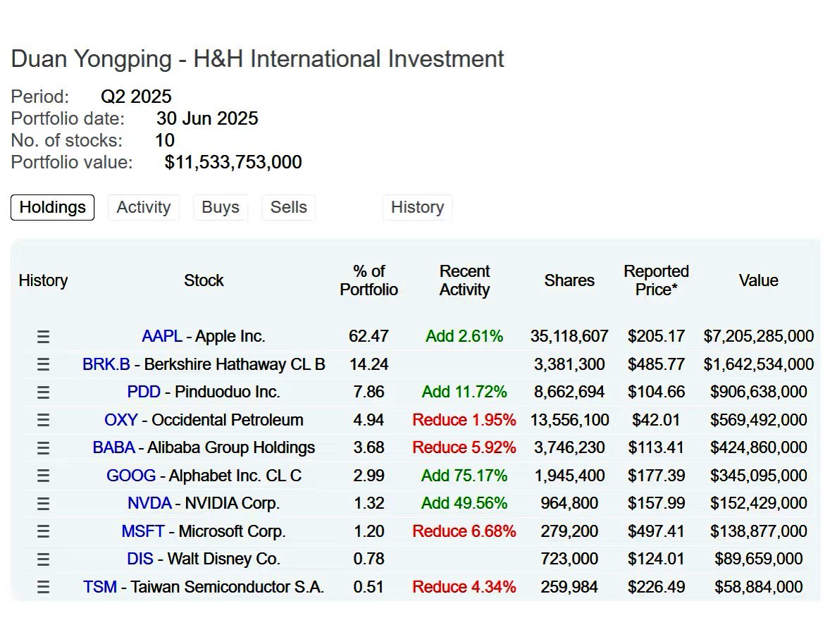Image resolution: width=830 pixels, height=644 pixels.
Task: Click the reported price $497.41
Action: (x=656, y=531)
